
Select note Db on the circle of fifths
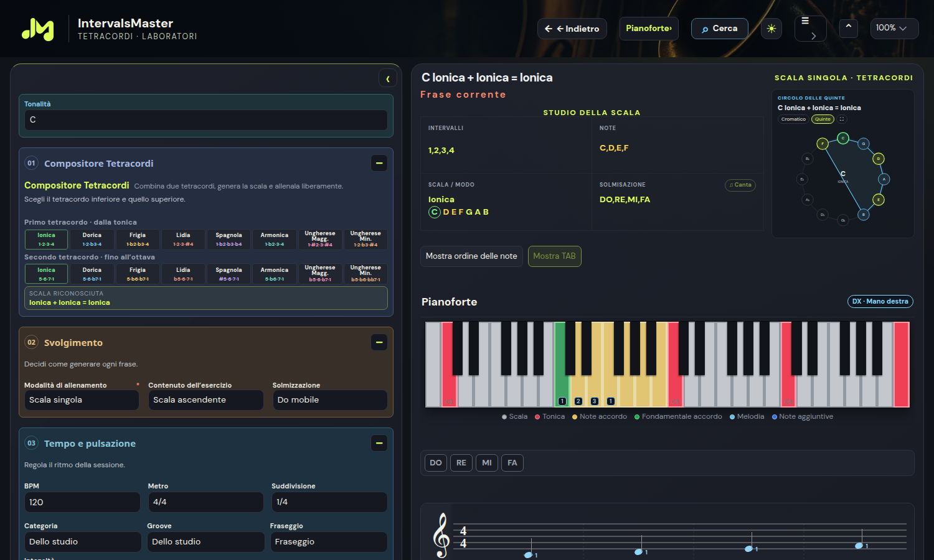point(823,215)
